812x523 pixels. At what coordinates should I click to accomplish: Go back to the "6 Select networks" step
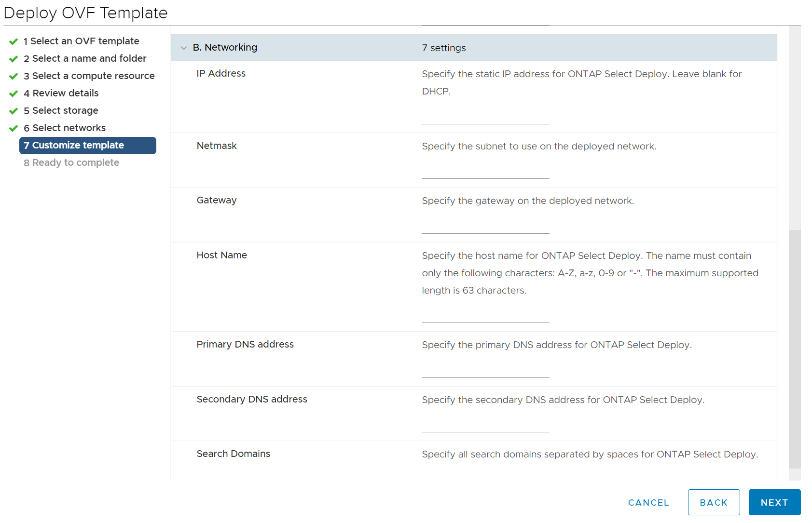click(65, 128)
